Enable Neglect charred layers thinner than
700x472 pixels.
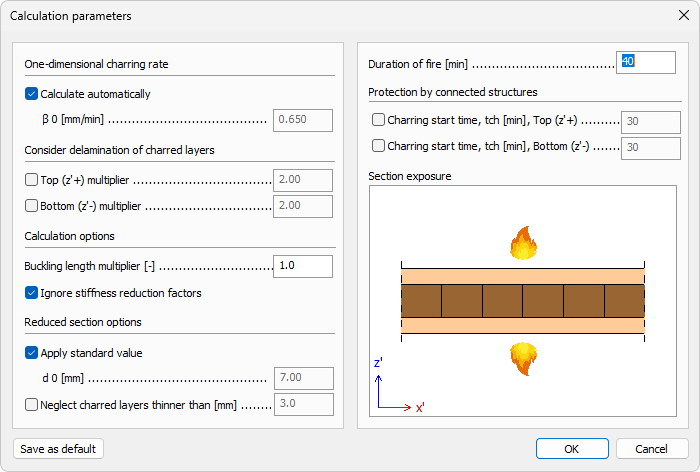click(31, 405)
